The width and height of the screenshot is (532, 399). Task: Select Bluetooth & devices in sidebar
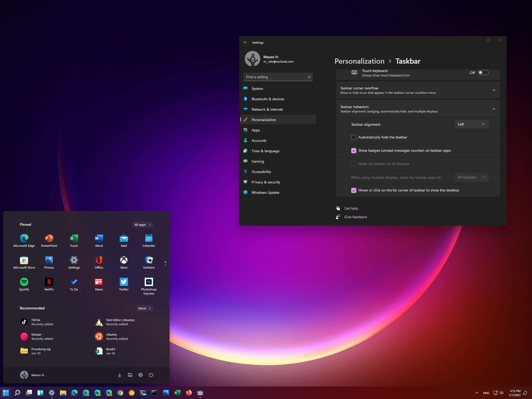point(268,99)
